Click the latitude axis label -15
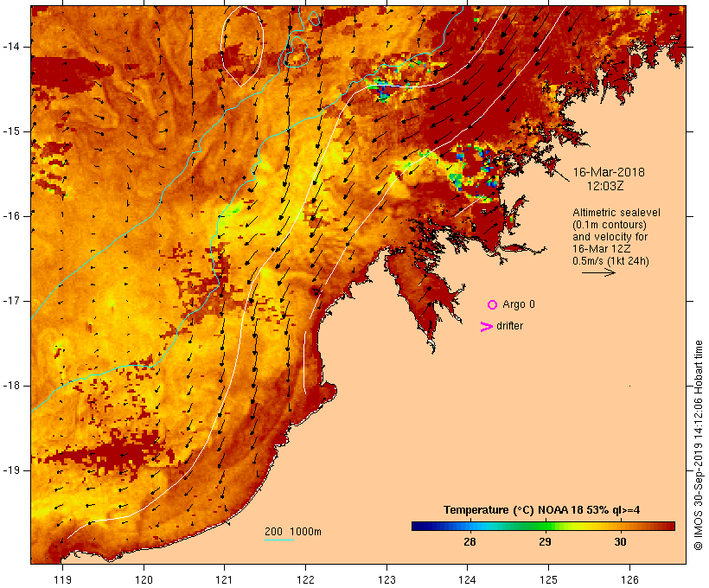The width and height of the screenshot is (709, 588). (12, 131)
